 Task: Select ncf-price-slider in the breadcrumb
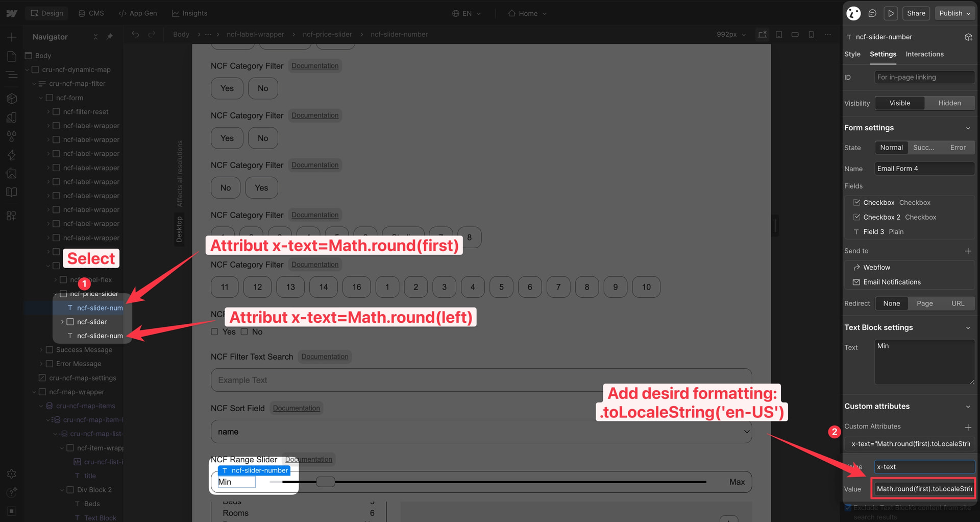(327, 34)
